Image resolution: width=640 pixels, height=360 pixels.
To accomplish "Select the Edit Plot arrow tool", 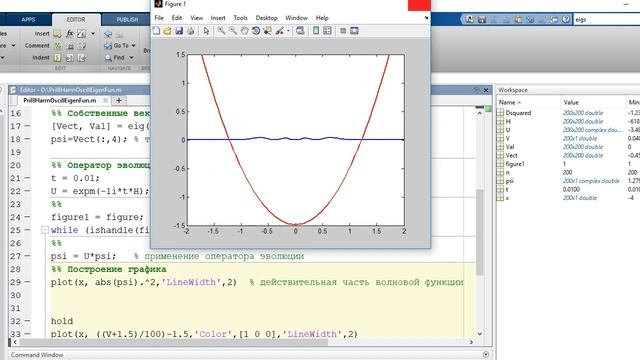I will (206, 31).
